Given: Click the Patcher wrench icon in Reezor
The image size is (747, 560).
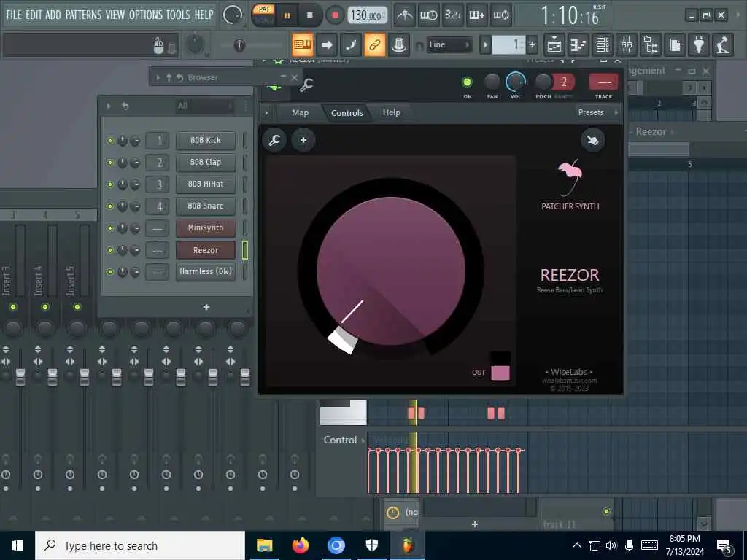Looking at the screenshot, I should click(x=274, y=140).
